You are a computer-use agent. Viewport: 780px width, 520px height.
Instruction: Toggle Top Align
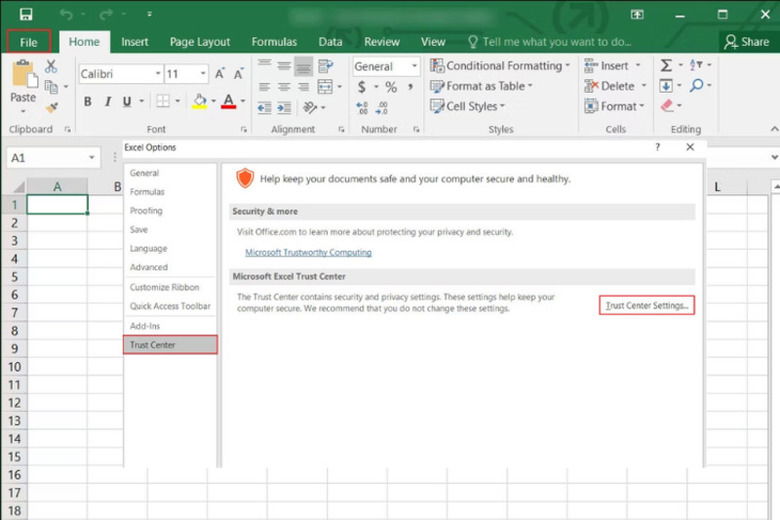coord(265,66)
